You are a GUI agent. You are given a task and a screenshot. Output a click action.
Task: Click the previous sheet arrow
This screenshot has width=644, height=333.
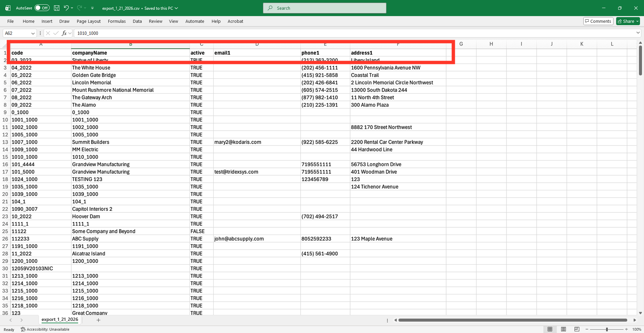[x=11, y=320]
